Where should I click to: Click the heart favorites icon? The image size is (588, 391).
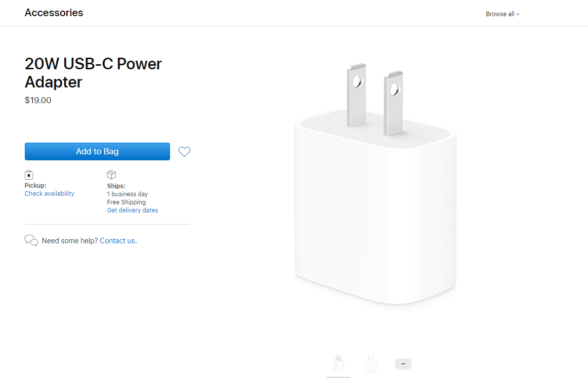pos(184,151)
